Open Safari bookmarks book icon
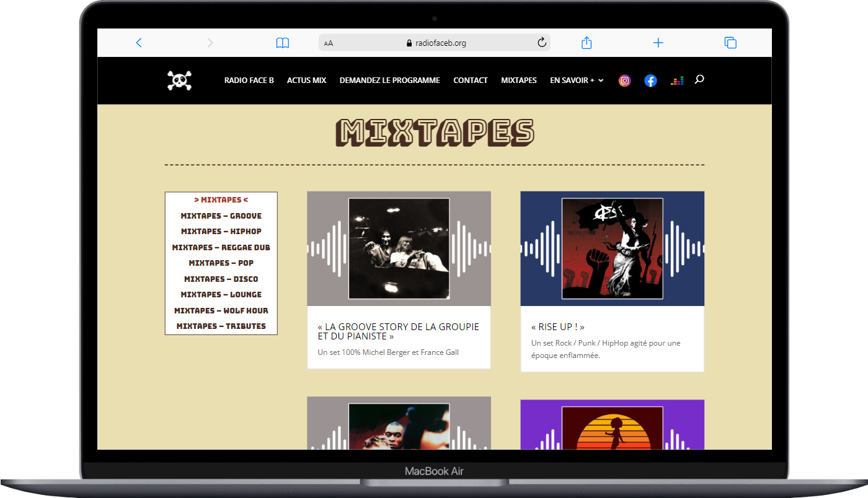The width and height of the screenshot is (868, 498). 283,43
